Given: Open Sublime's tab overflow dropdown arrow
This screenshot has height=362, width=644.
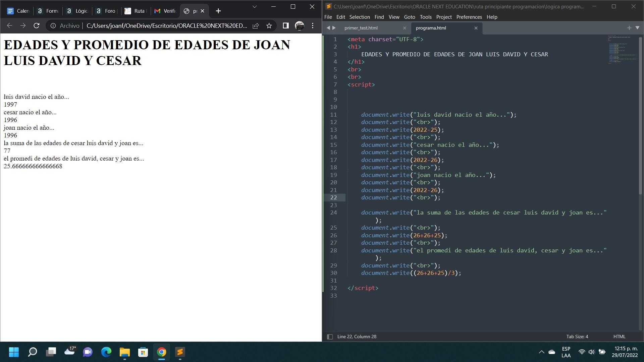Looking at the screenshot, I should tap(637, 28).
